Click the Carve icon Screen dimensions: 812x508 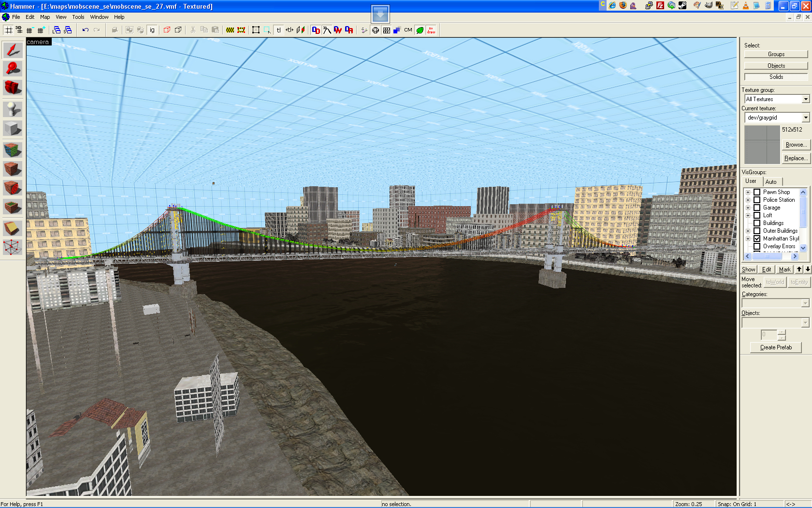point(115,30)
